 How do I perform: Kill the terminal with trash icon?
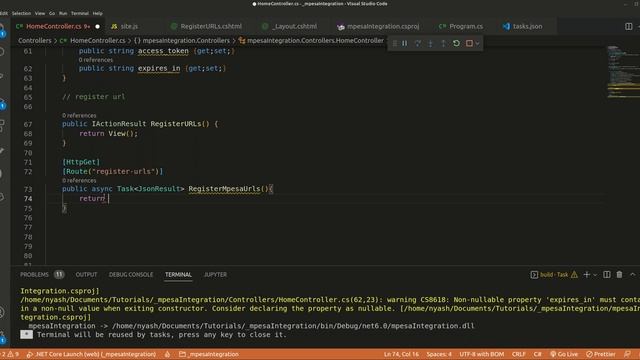pyautogui.click(x=620, y=275)
